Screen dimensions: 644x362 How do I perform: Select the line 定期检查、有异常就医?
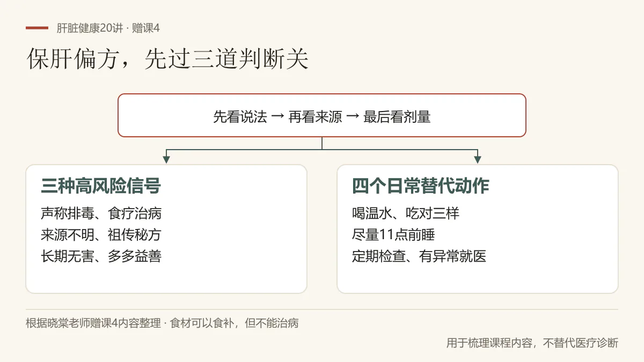[x=419, y=256]
